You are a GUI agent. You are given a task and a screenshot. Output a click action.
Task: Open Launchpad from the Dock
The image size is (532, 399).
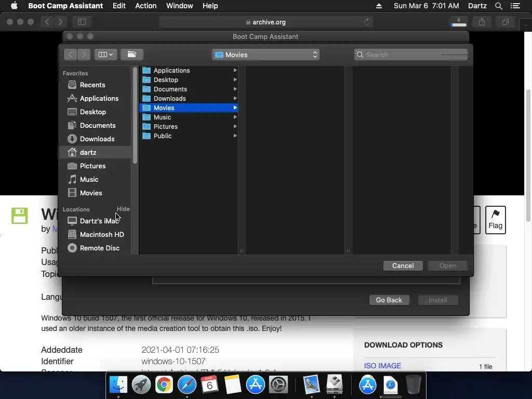pyautogui.click(x=141, y=385)
